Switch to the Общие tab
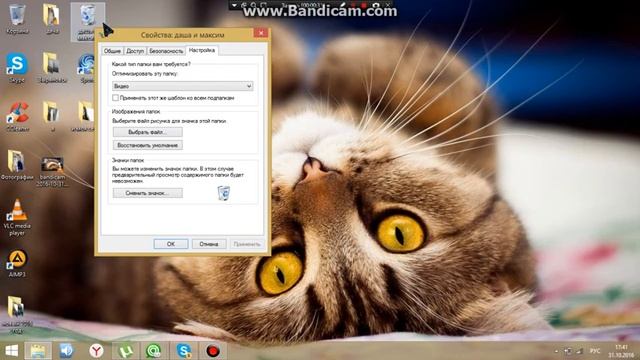This screenshot has height=360, width=640. tap(112, 51)
